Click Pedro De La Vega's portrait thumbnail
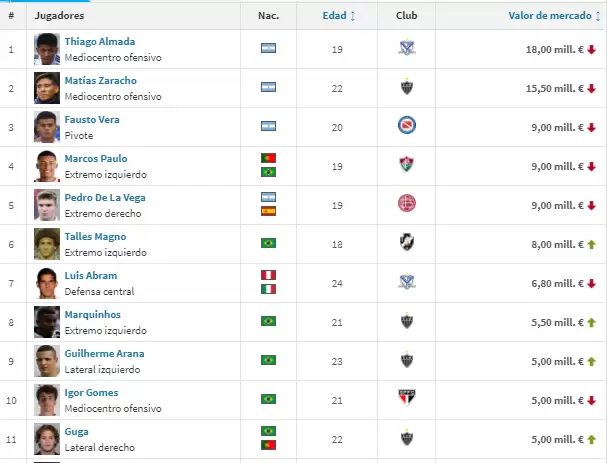Screen dimensions: 607x463 (x=46, y=204)
